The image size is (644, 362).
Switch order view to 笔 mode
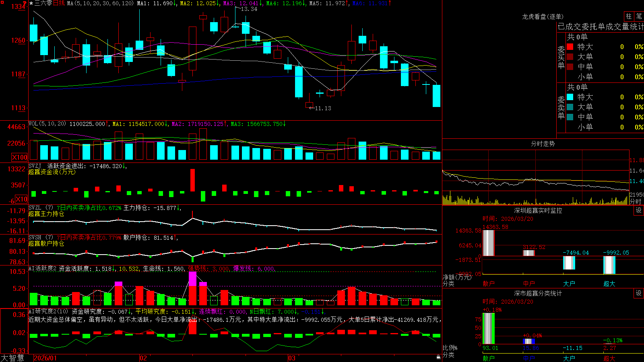639,16
